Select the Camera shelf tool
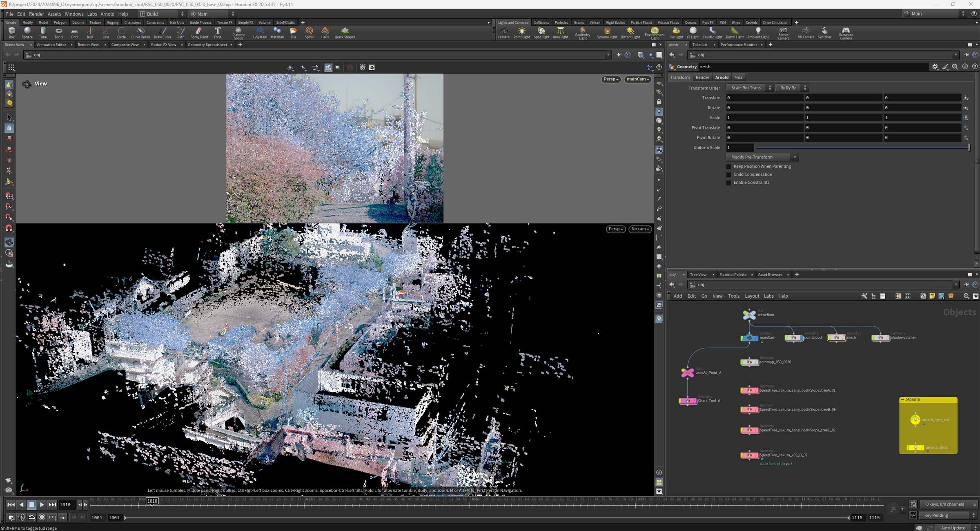 point(503,32)
